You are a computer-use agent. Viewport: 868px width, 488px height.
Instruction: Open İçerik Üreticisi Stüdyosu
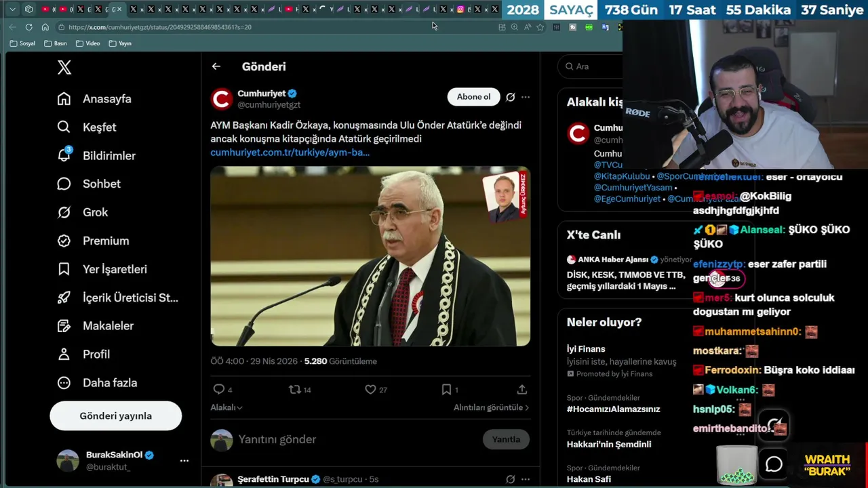(x=118, y=298)
